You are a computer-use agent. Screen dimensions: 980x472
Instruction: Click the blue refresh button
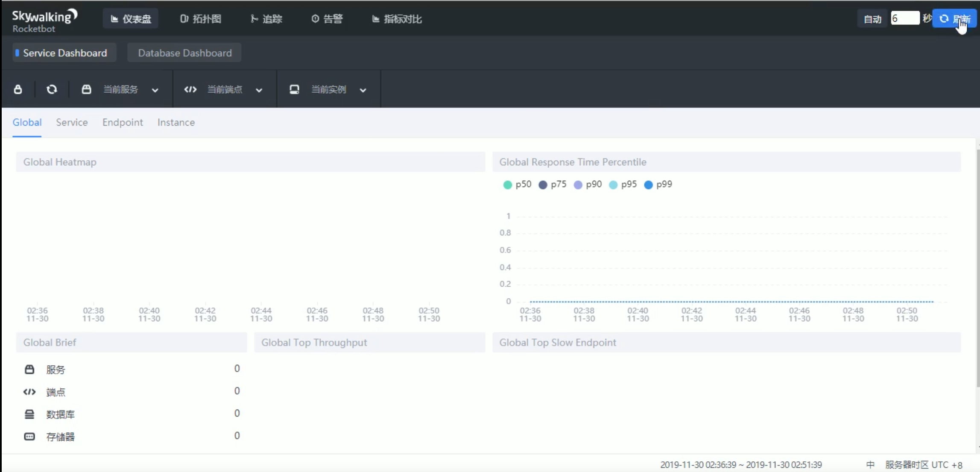954,19
